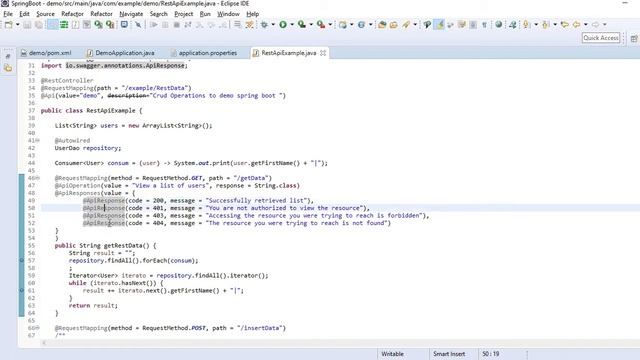This screenshot has width=640, height=360.
Task: Open the Navigate menu
Action: pyautogui.click(x=131, y=14)
